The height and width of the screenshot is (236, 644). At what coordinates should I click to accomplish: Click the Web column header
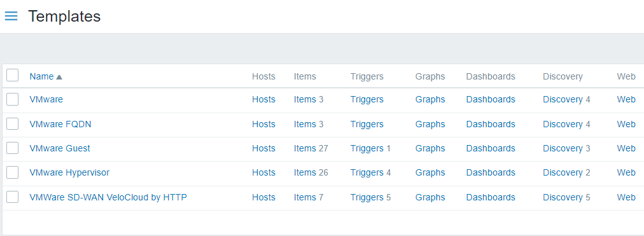tap(626, 76)
